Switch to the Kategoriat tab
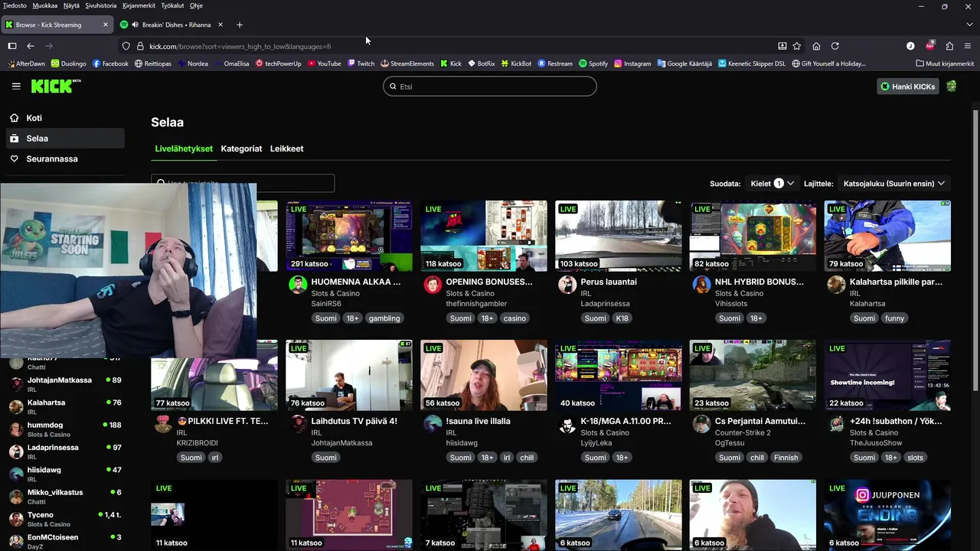 click(x=241, y=148)
